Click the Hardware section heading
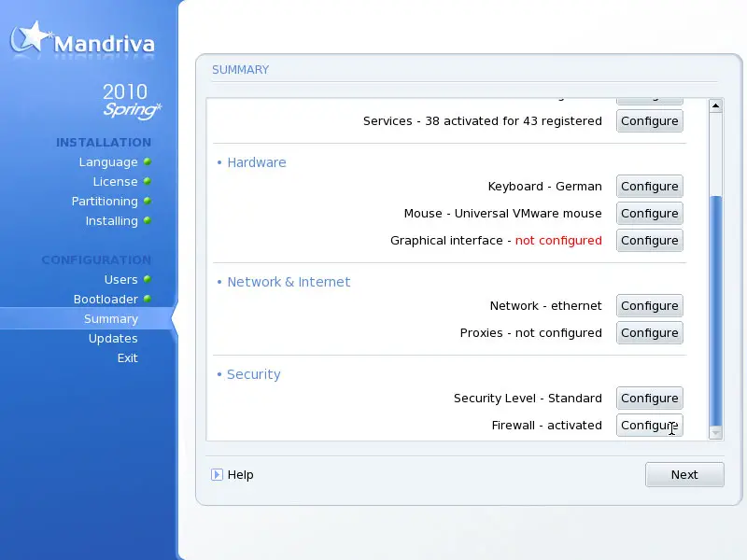 [256, 162]
